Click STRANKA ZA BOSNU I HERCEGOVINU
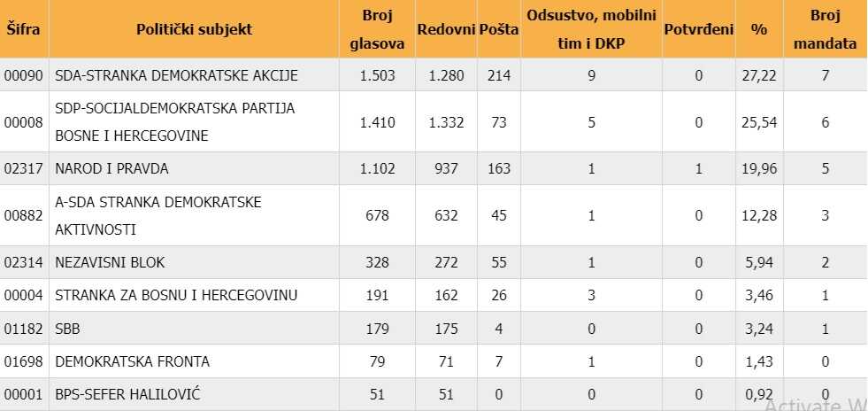Image resolution: width=868 pixels, height=411 pixels. 176,295
